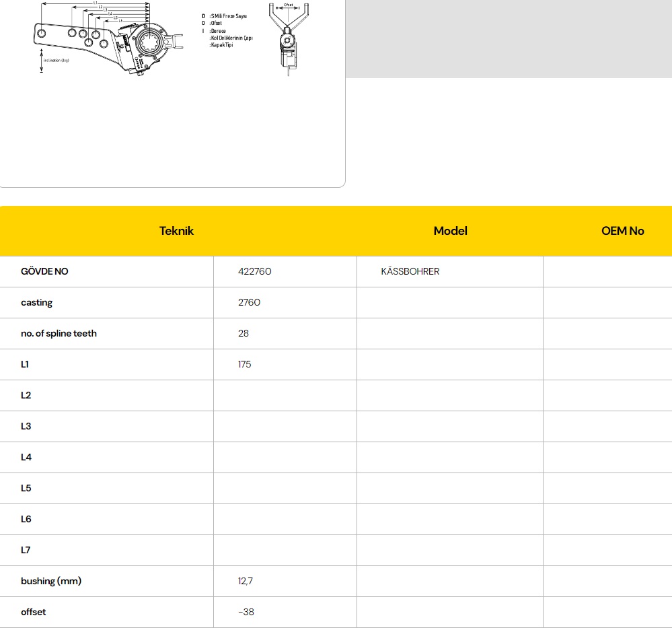672x628 pixels.
Task: Click the Teknik column header
Action: click(x=176, y=231)
